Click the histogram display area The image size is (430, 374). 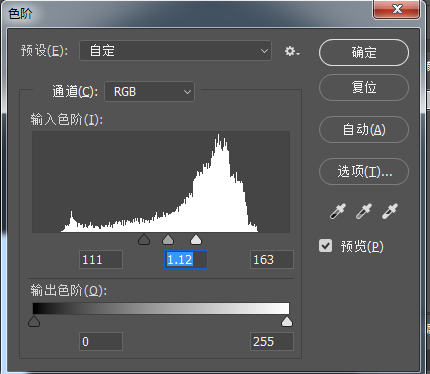click(x=161, y=182)
